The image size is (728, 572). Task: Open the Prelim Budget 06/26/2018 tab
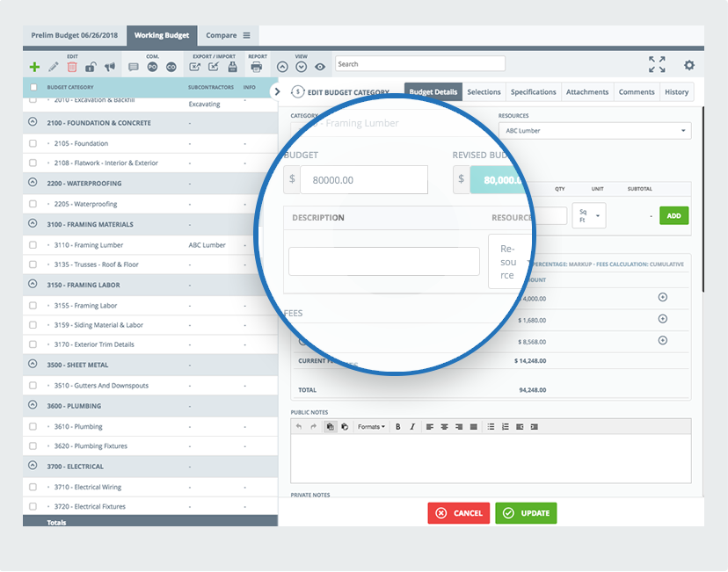(74, 36)
